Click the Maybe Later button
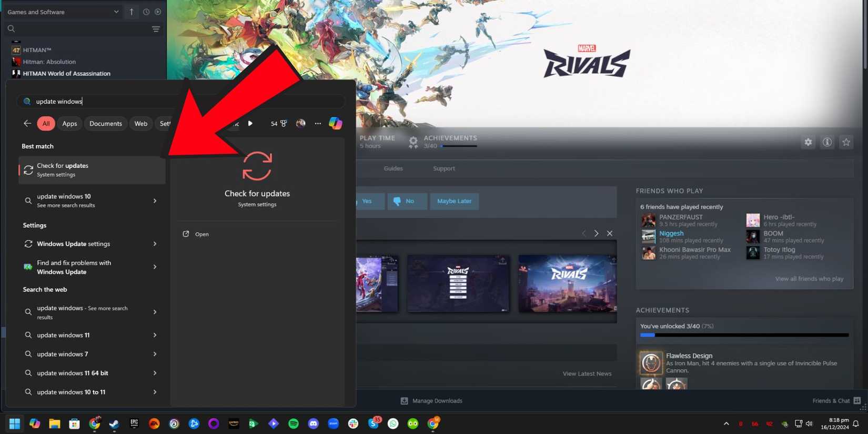 tap(455, 201)
